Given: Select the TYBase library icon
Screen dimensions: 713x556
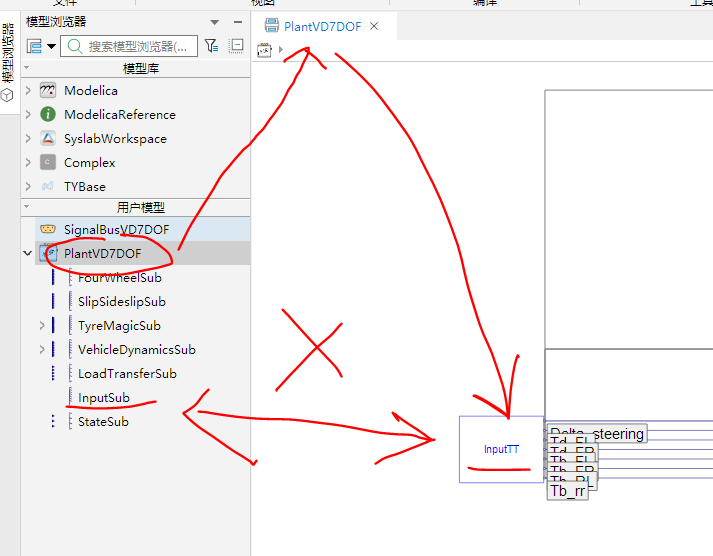Looking at the screenshot, I should (48, 186).
